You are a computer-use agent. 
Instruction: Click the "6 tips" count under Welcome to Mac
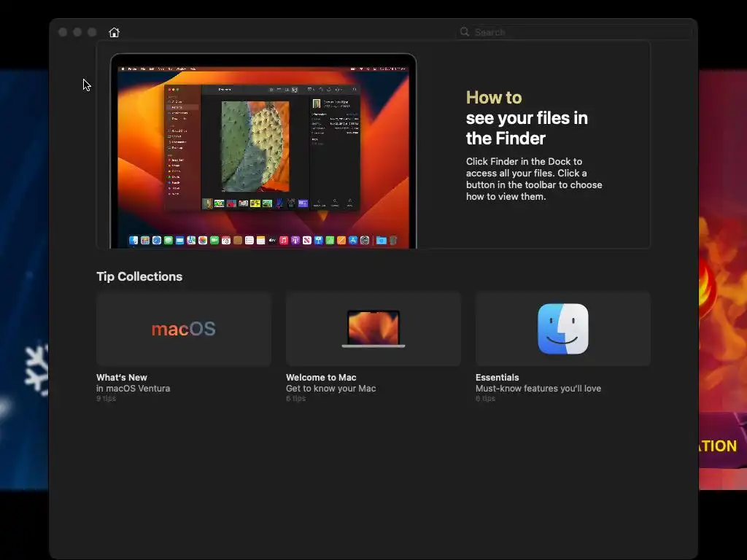pyautogui.click(x=295, y=399)
